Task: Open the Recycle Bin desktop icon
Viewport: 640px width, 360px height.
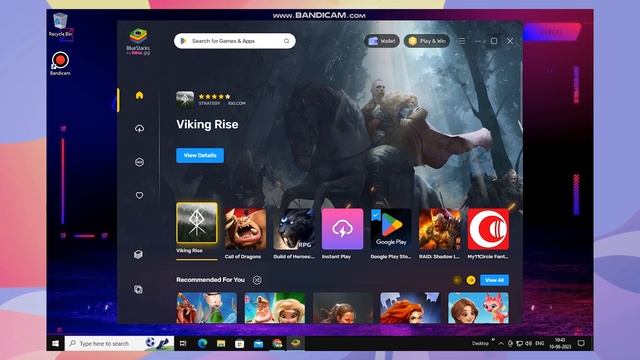Action: (60, 25)
